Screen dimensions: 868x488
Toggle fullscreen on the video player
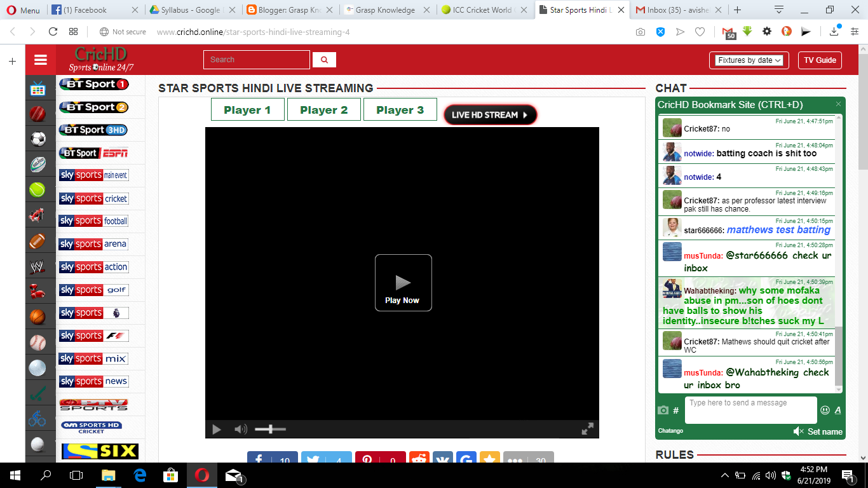(x=587, y=429)
